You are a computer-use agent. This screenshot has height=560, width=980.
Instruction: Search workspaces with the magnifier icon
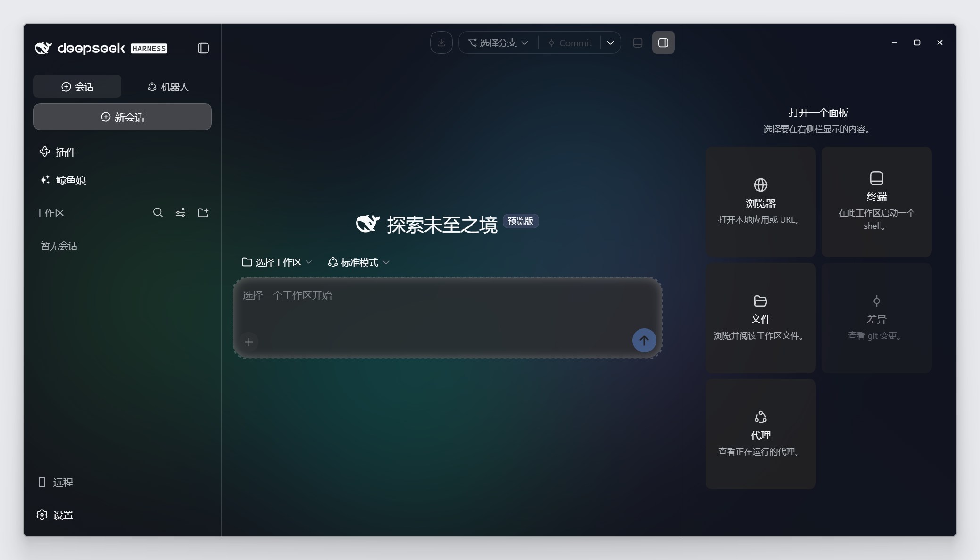tap(158, 213)
